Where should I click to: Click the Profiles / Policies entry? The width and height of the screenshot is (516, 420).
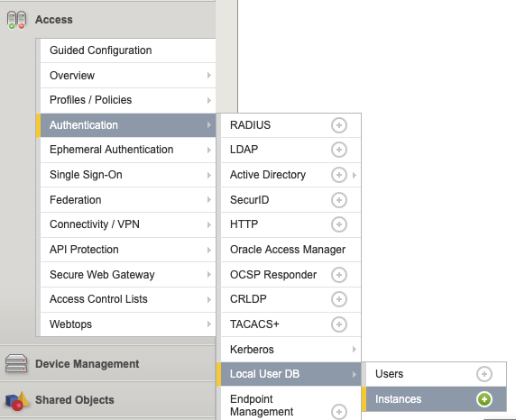(x=128, y=100)
